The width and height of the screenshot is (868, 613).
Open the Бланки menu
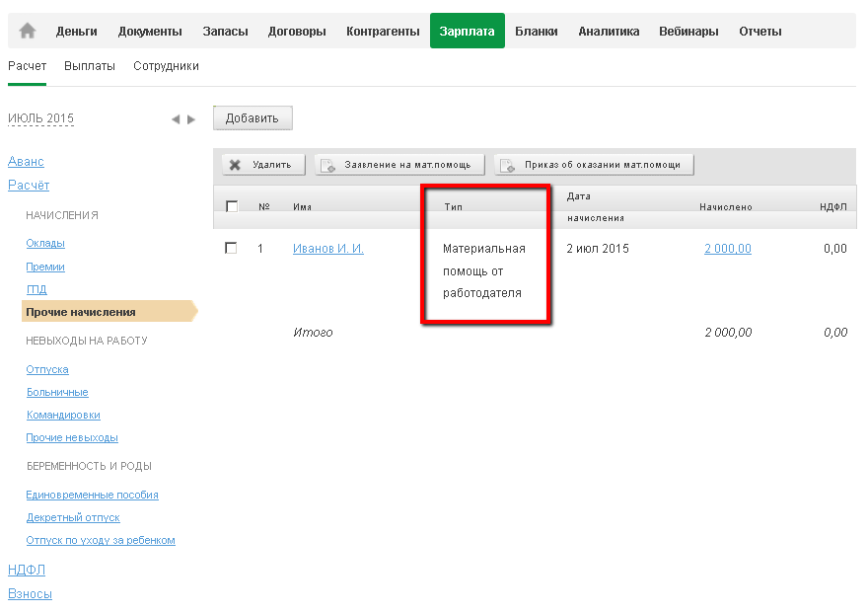coord(537,32)
